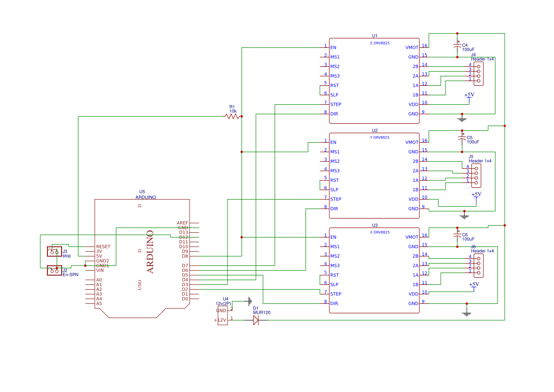Click the J6 Header 1x4 connector
554x392 pixels.
click(x=478, y=264)
